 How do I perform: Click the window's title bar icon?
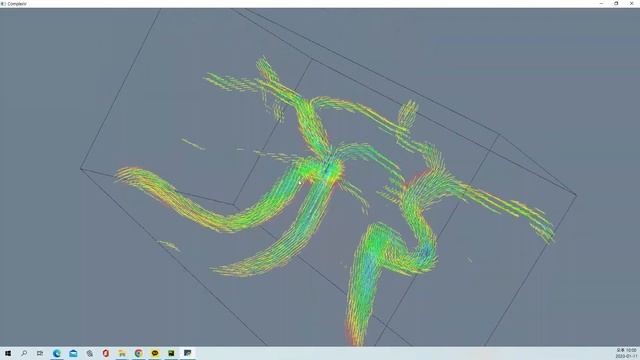click(x=3, y=4)
